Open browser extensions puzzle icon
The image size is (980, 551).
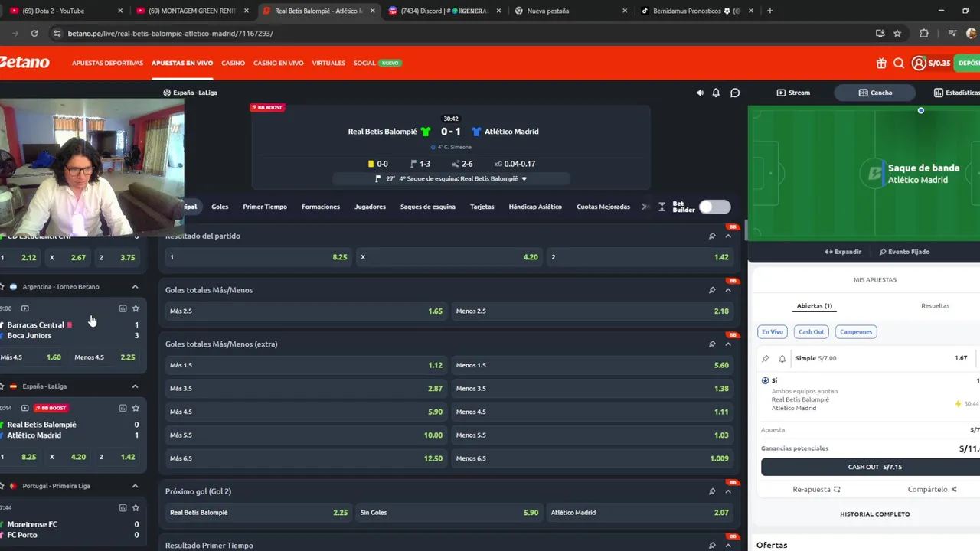click(x=924, y=34)
